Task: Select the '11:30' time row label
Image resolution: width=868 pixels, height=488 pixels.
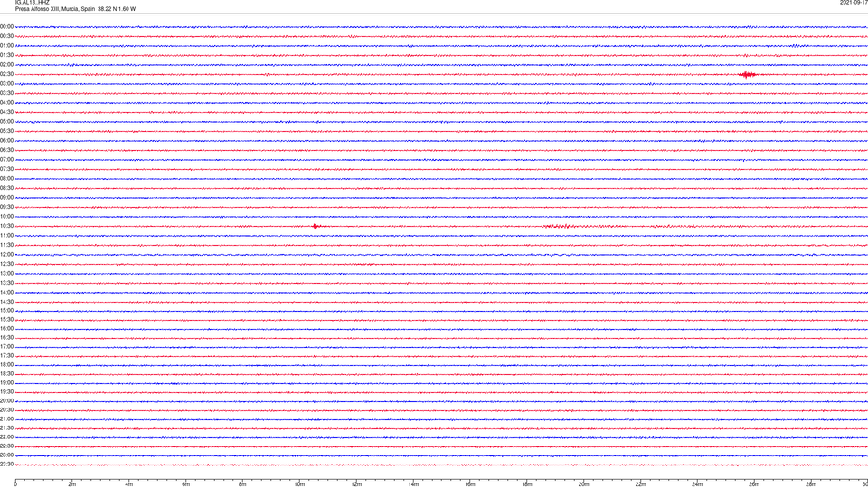Action: pyautogui.click(x=6, y=245)
